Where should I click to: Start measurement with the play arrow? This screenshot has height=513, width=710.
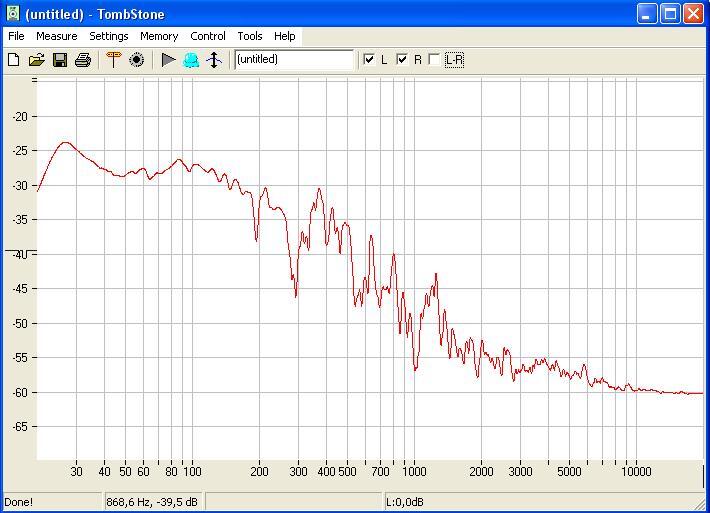168,60
